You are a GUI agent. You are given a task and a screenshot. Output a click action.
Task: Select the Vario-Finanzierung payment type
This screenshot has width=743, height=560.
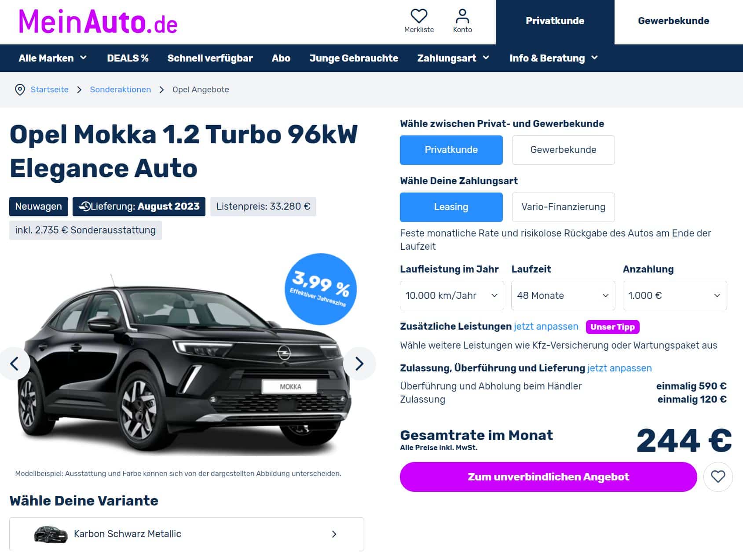[x=563, y=207]
